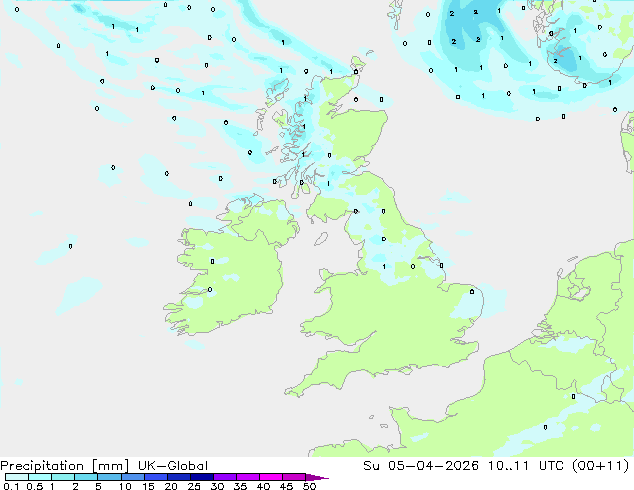
Task: Select the "25" legend scale label
Action: (194, 486)
